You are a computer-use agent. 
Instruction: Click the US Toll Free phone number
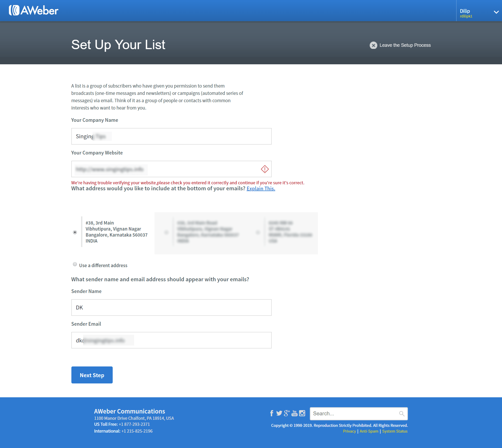134,424
